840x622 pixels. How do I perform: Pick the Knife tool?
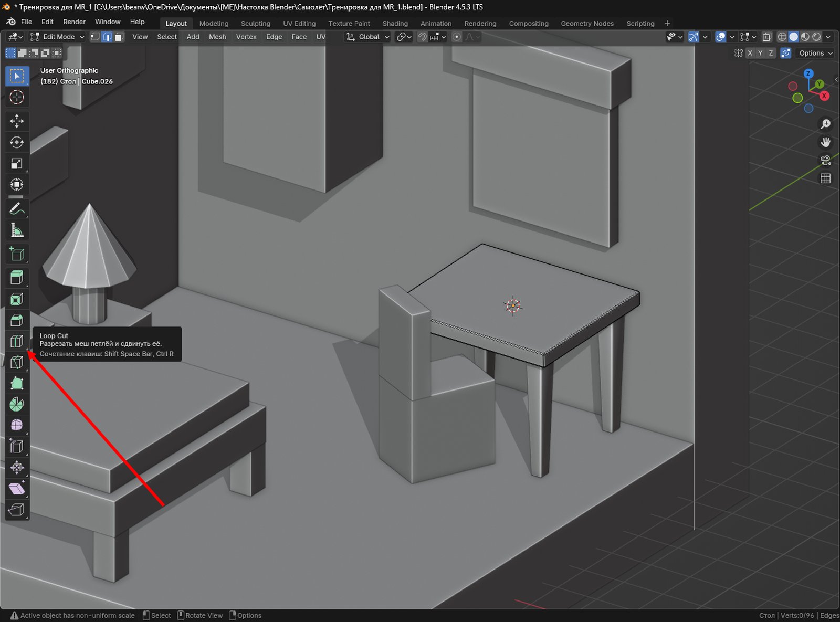[x=17, y=362]
